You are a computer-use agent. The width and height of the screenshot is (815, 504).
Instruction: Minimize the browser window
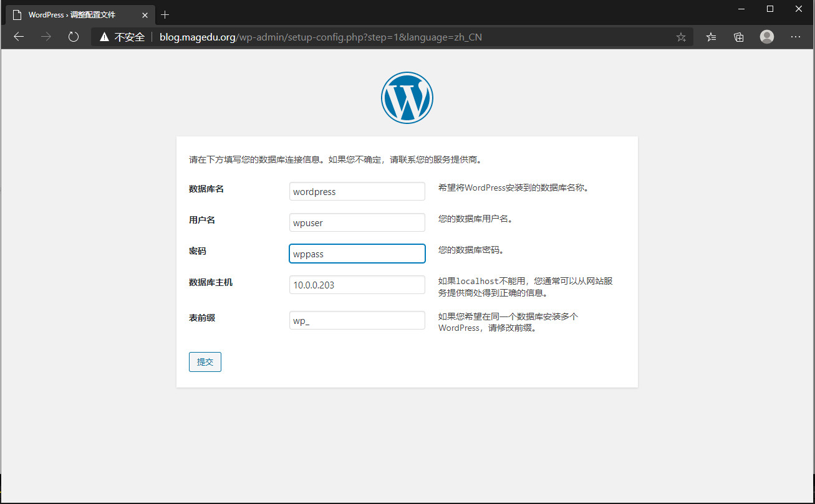pyautogui.click(x=741, y=9)
